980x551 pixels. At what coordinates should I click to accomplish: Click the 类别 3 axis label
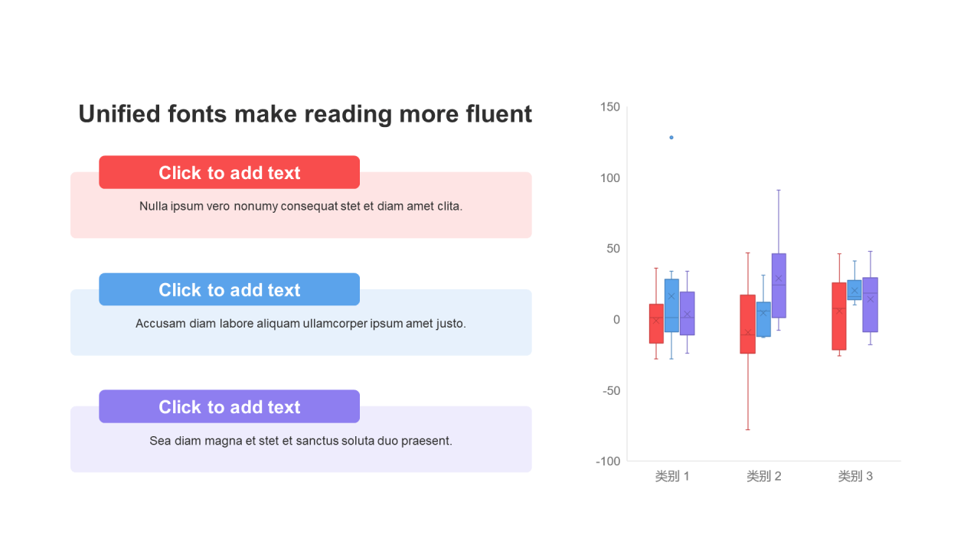pos(855,476)
